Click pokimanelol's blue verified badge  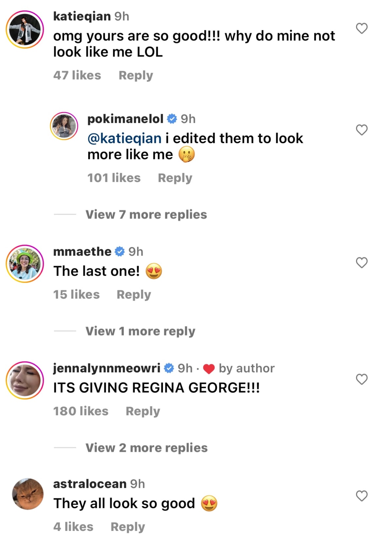(171, 119)
